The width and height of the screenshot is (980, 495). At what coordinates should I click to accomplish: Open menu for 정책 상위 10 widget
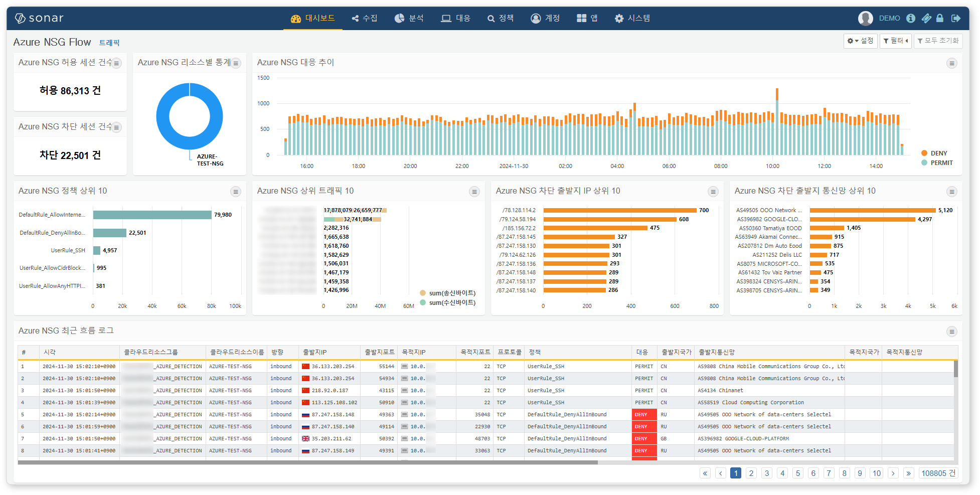(236, 192)
